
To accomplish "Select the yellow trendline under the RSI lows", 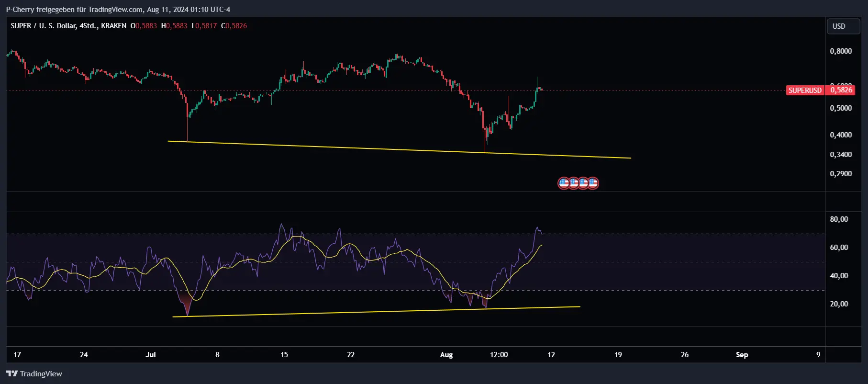I will [x=376, y=311].
